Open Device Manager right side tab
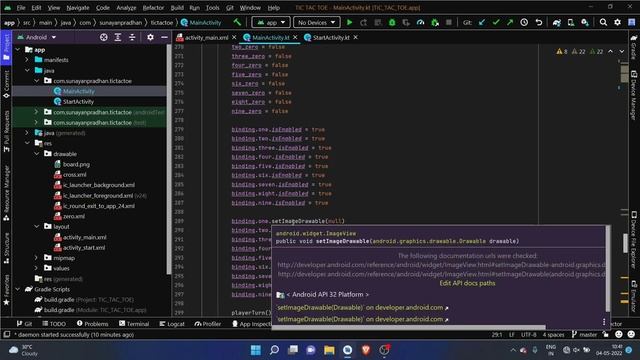Image resolution: width=640 pixels, height=360 pixels. [634, 95]
